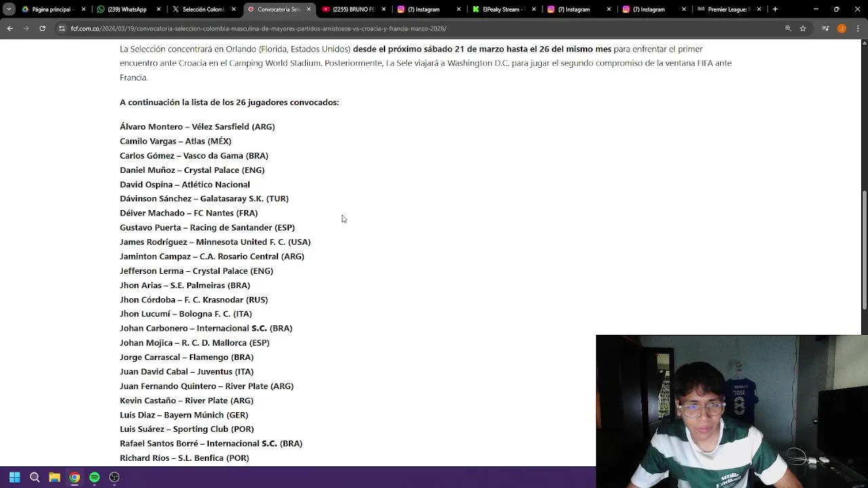
Task: Click text 'Carlos Gómez – Vasco da Gama (BRA)'
Action: point(194,155)
